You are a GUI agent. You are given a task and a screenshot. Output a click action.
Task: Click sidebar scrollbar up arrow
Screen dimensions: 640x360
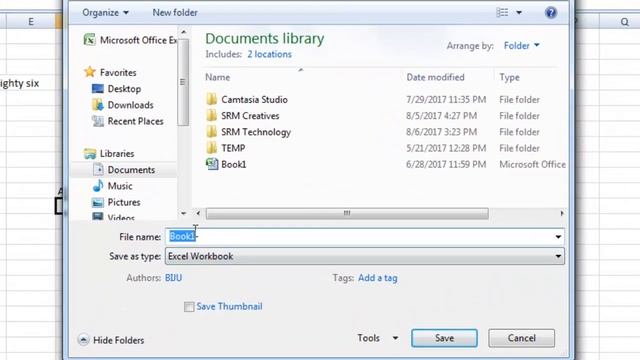tap(183, 31)
